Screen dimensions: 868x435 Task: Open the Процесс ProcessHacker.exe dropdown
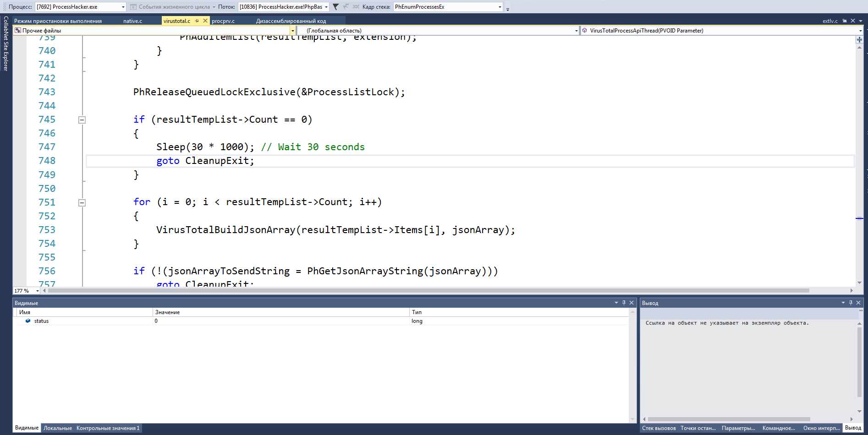(123, 7)
